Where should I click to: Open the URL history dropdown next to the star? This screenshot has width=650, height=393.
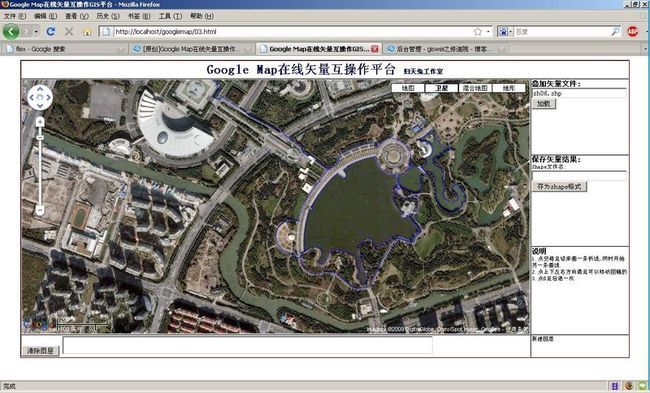488,32
